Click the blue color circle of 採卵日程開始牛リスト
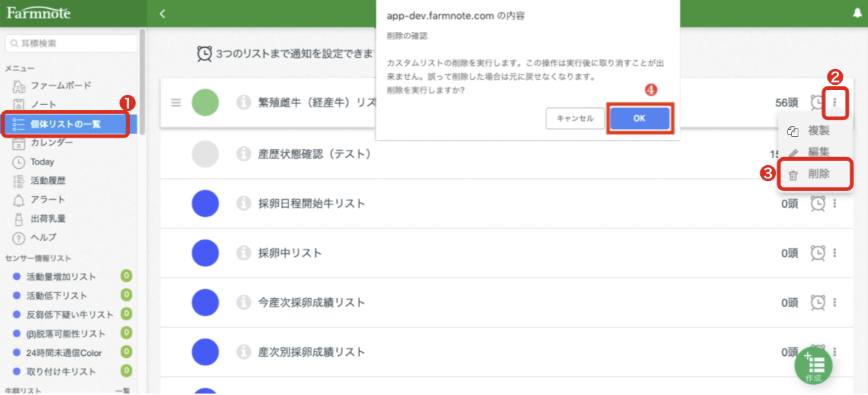The width and height of the screenshot is (868, 395). point(205,204)
